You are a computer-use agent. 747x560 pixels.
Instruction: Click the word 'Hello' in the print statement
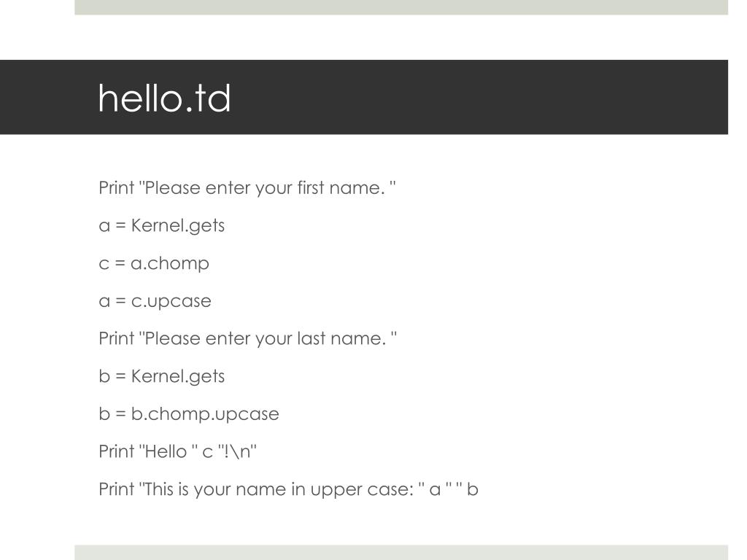click(166, 451)
